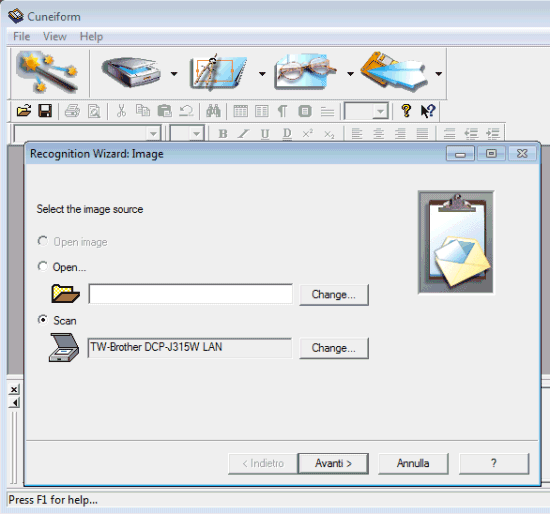Click the Avanti > button
550x514 pixels.
[333, 463]
